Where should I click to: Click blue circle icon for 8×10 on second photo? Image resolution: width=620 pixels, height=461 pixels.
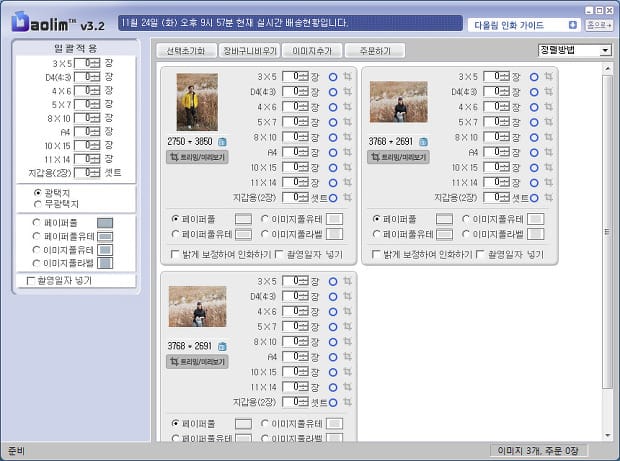pyautogui.click(x=535, y=137)
